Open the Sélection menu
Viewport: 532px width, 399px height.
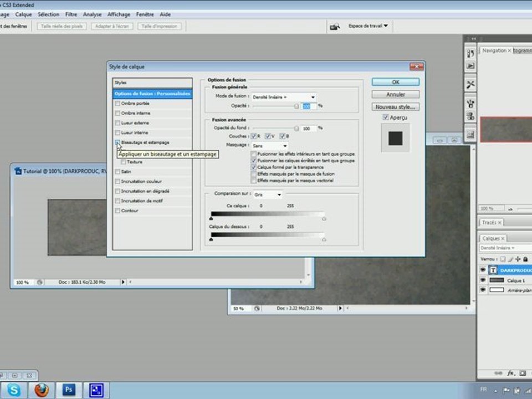coord(49,14)
